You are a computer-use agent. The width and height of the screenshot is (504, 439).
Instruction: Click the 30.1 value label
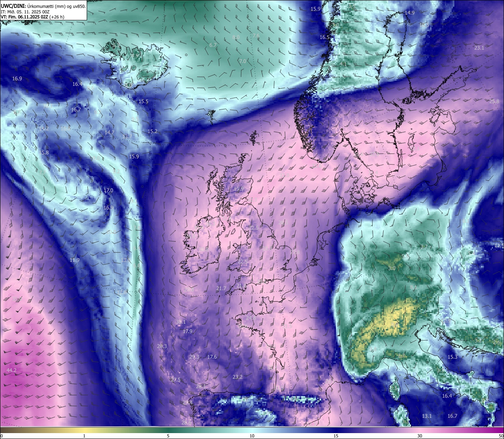coord(180,322)
